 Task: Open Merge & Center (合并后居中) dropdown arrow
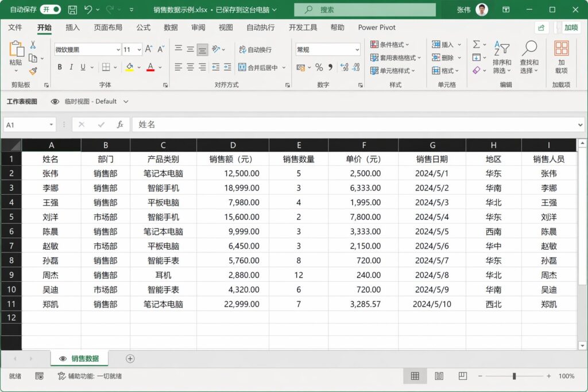pyautogui.click(x=284, y=68)
